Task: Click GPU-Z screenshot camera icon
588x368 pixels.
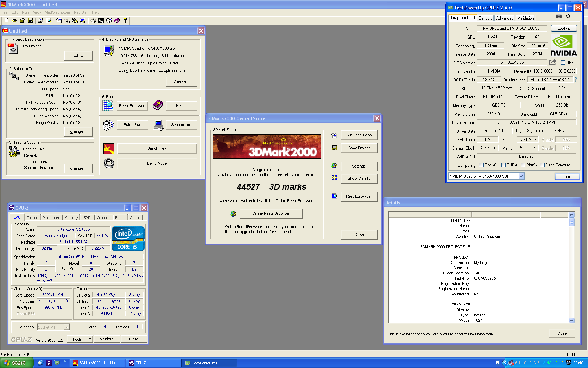Action: 559,16
